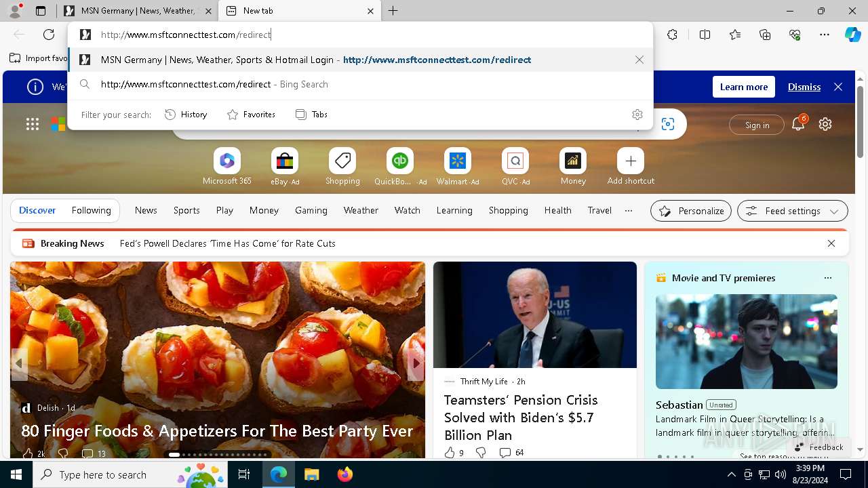Image resolution: width=868 pixels, height=488 pixels.
Task: Dismiss the blue notification banner
Action: click(804, 87)
